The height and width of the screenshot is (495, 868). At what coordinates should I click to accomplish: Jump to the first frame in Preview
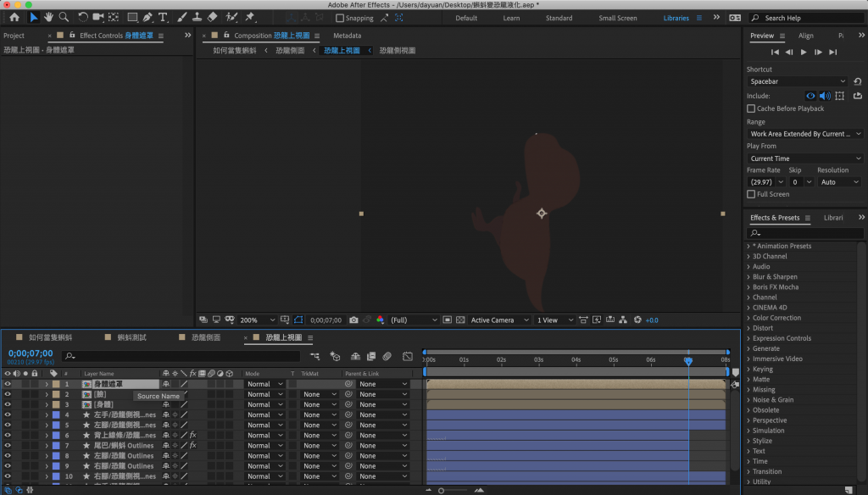pyautogui.click(x=775, y=52)
